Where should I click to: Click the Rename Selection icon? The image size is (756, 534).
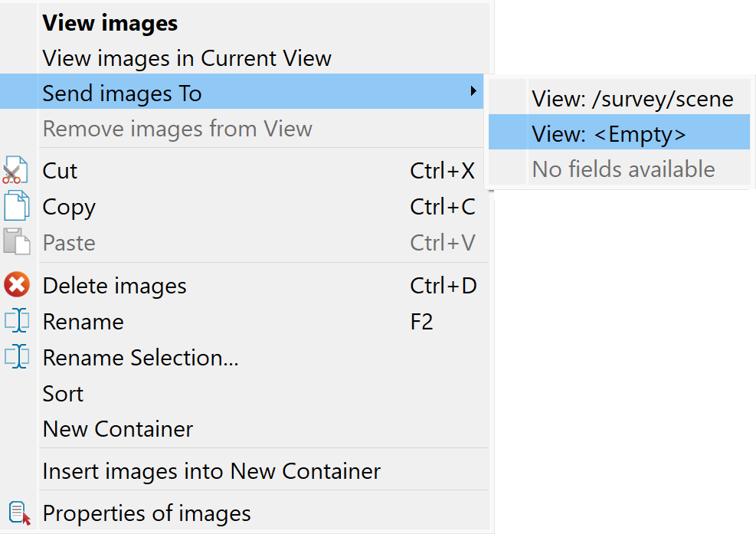[x=16, y=357]
